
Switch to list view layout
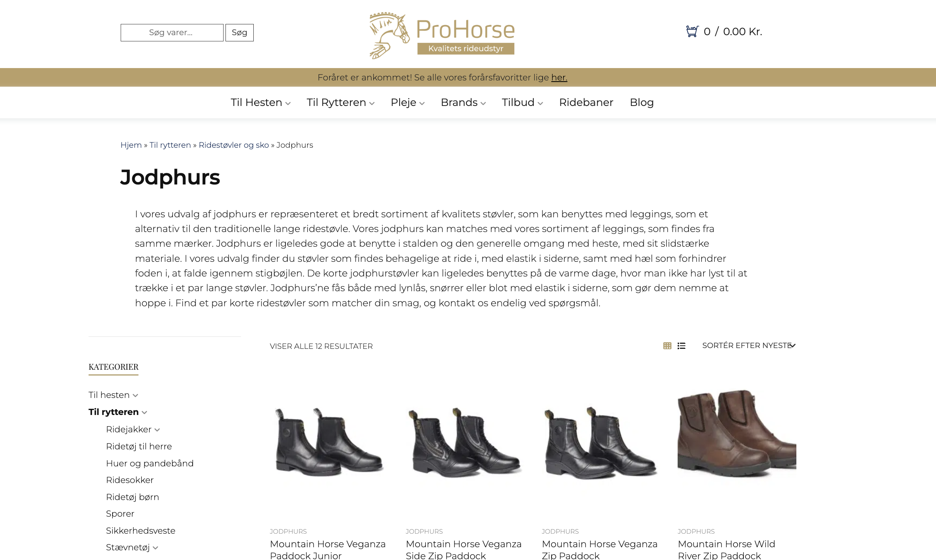pyautogui.click(x=682, y=346)
